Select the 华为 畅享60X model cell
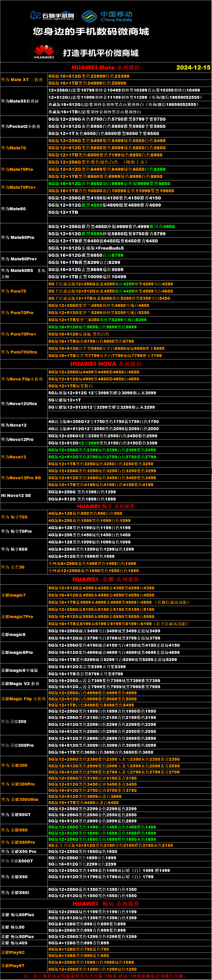Viewport: 212px width, 980px height. click(x=24, y=549)
